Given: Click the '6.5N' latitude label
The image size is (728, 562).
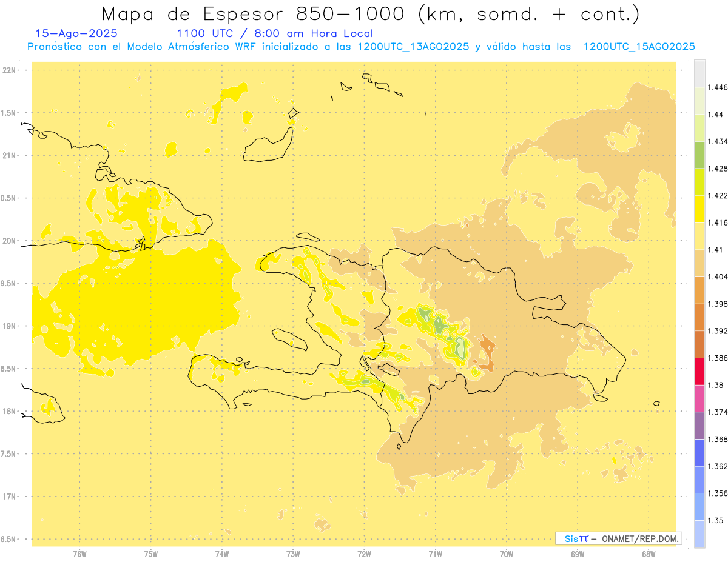Looking at the screenshot, I should (x=8, y=539).
